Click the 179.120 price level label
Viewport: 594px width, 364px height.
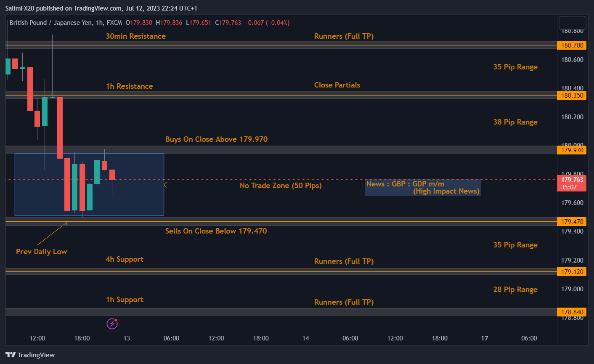pyautogui.click(x=572, y=272)
